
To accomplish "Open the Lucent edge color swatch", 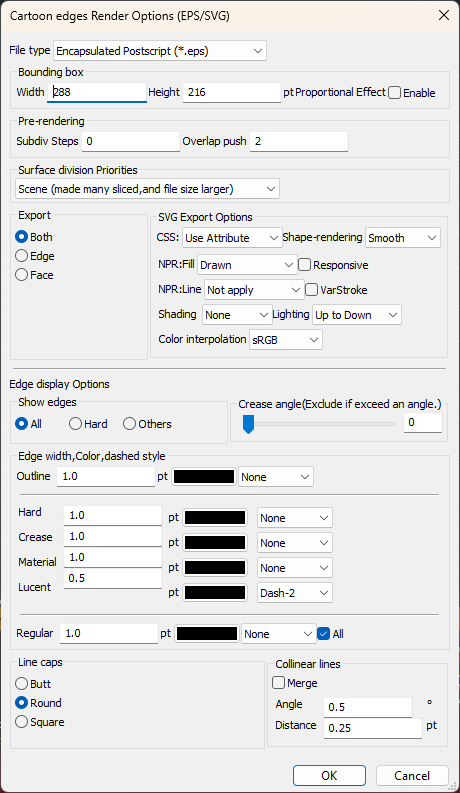I will 215,592.
